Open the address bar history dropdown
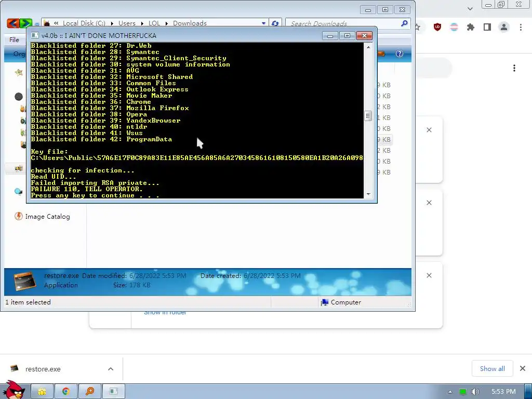The width and height of the screenshot is (532, 399). pos(263,23)
